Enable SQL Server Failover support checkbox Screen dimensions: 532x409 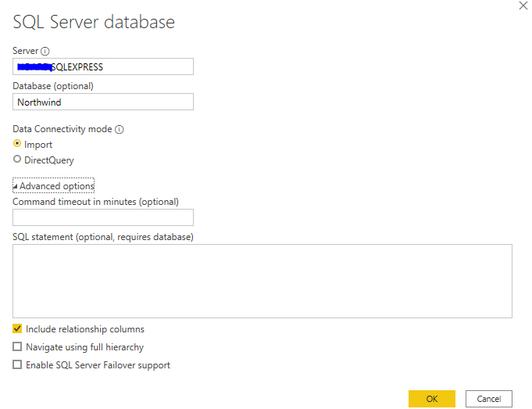pyautogui.click(x=17, y=364)
